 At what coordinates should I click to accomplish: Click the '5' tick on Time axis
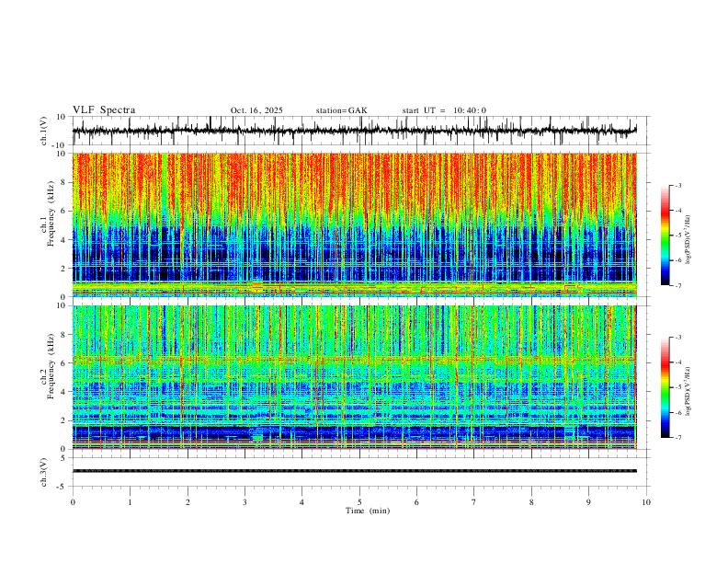coord(359,502)
